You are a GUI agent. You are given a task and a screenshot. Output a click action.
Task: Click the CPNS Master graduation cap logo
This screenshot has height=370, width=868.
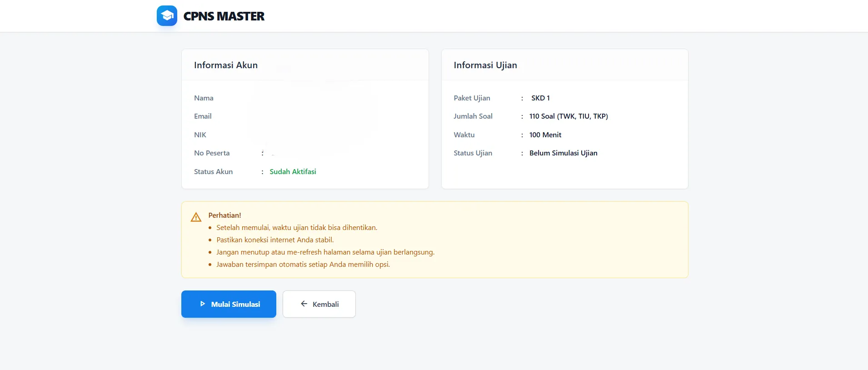point(167,16)
